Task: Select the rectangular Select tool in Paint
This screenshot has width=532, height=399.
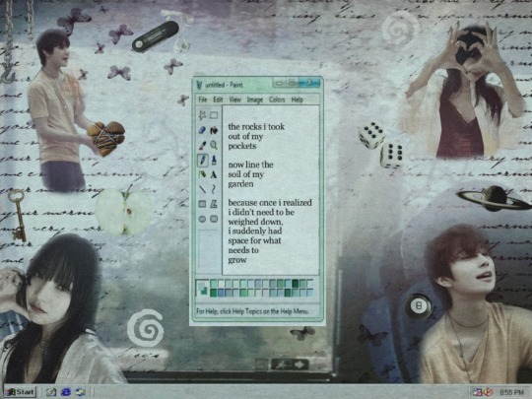Action: pos(214,115)
